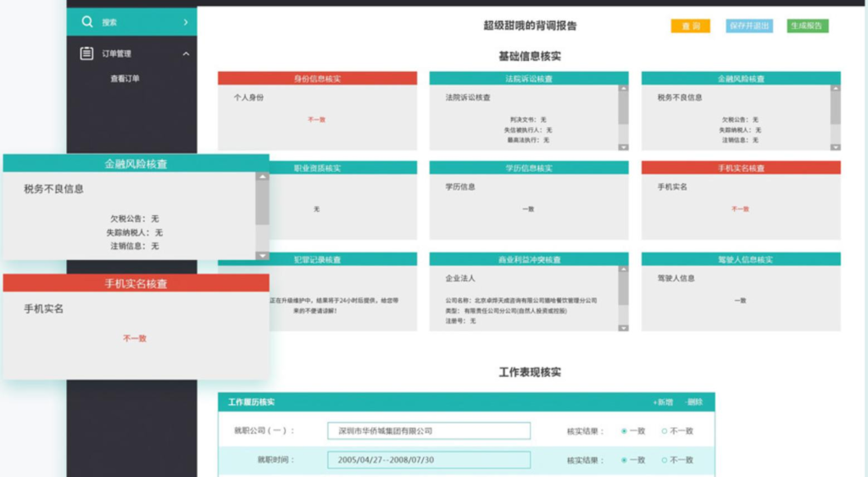Screen dimensions: 868x477
Task: Click -删除 in the 工作履历核实 header
Action: point(693,402)
